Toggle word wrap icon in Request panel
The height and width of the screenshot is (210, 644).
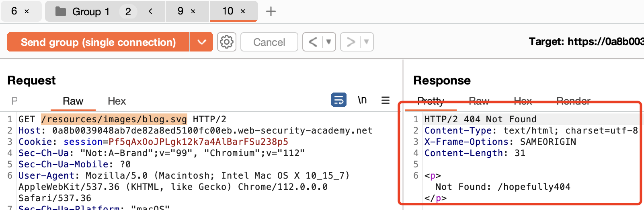pos(338,100)
